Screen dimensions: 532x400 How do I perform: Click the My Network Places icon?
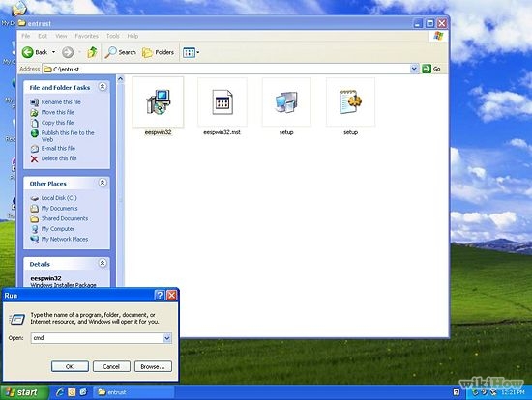tap(34, 239)
